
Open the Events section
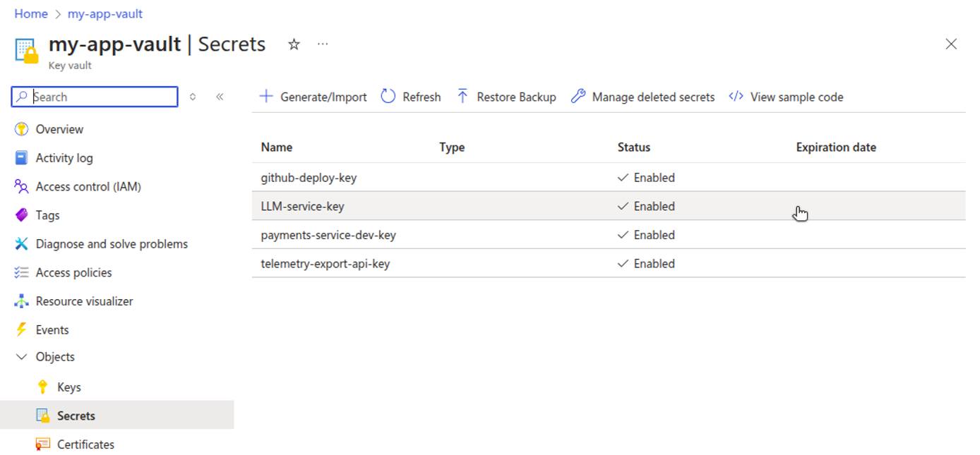coord(52,329)
